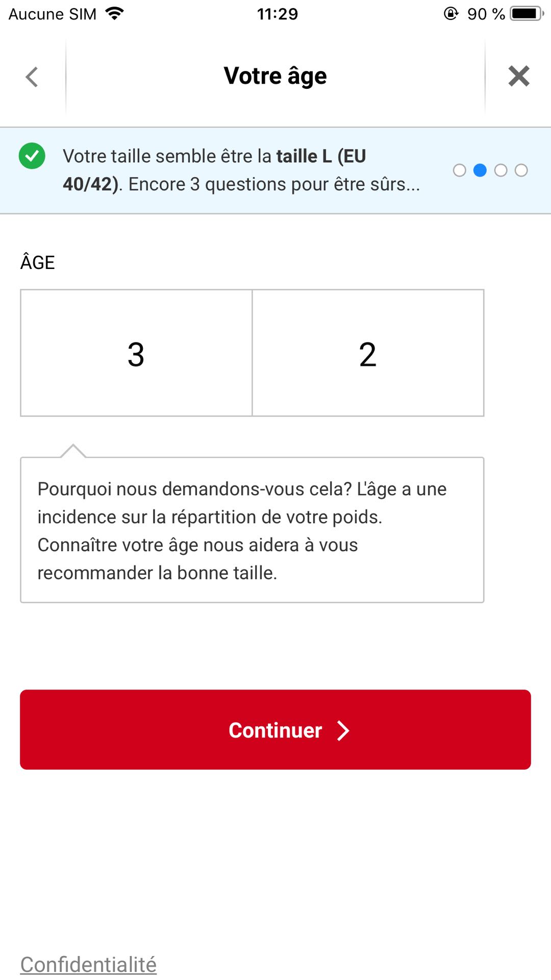Tap the battery icon in status bar
Viewport: 551px width, 980px height.
[x=527, y=14]
